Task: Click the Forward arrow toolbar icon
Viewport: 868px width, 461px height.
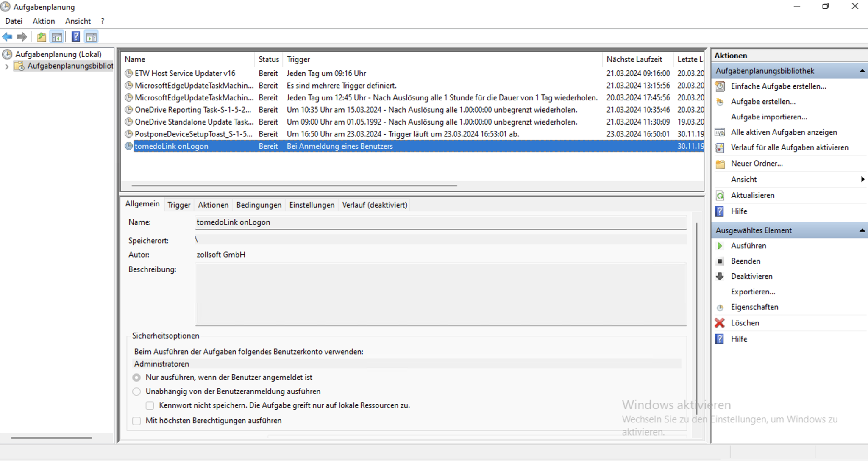Action: [22, 37]
